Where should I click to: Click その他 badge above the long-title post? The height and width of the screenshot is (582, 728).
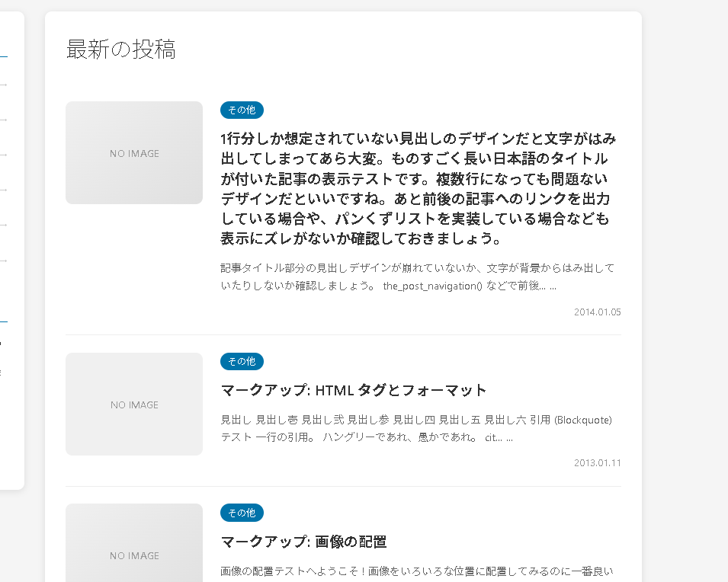pos(242,110)
